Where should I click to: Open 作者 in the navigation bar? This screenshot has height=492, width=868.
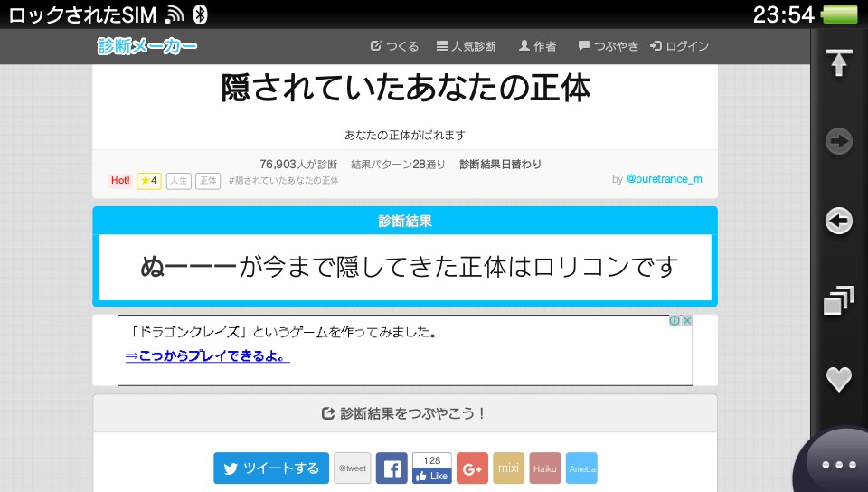(x=537, y=46)
